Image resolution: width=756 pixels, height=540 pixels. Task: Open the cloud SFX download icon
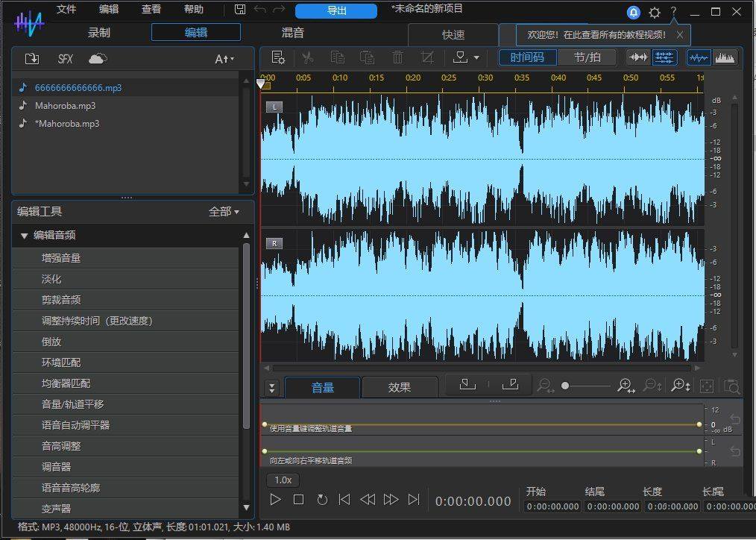97,58
